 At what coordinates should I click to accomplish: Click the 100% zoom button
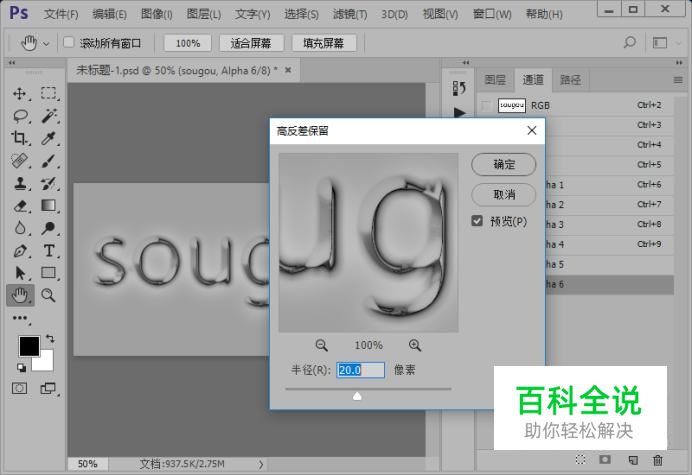click(x=188, y=43)
